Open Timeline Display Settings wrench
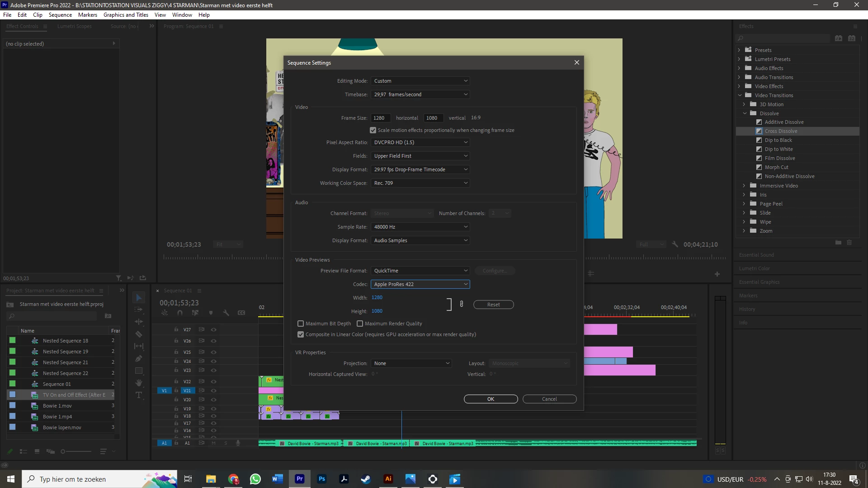Viewport: 868px width, 488px height. [x=226, y=313]
